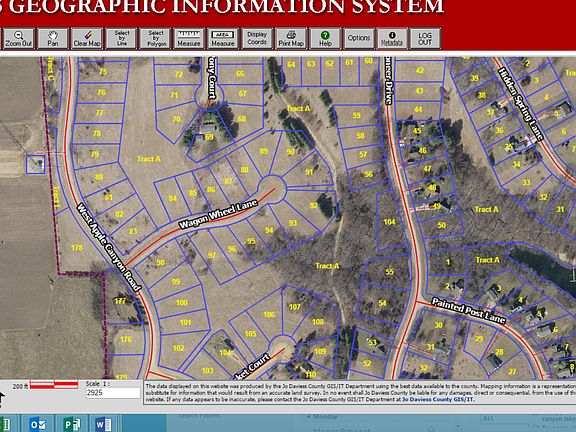576x432 pixels.
Task: Click the Painted Post Lane label
Action: [x=468, y=311]
